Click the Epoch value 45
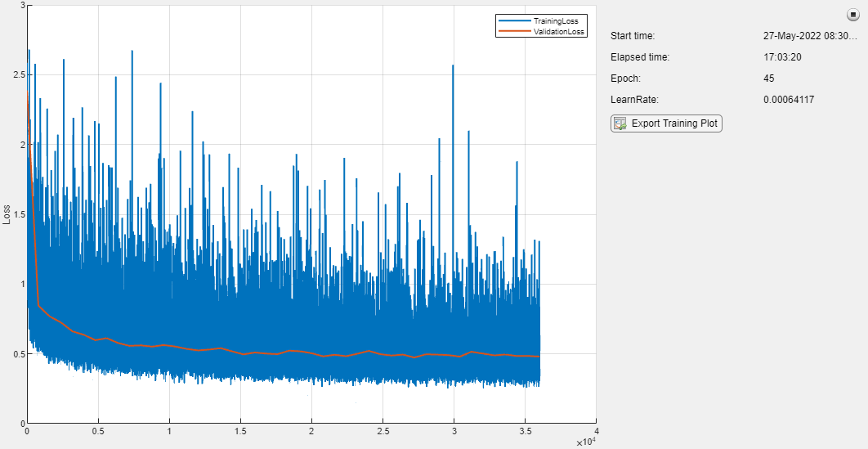This screenshot has width=868, height=449. [x=769, y=78]
